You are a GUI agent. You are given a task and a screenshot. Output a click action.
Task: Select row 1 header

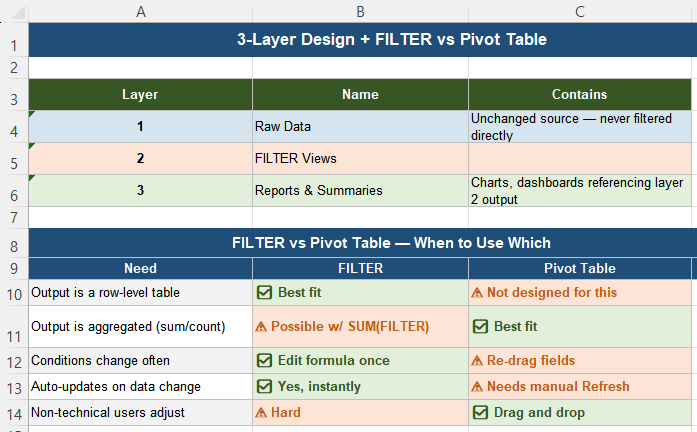[x=14, y=40]
